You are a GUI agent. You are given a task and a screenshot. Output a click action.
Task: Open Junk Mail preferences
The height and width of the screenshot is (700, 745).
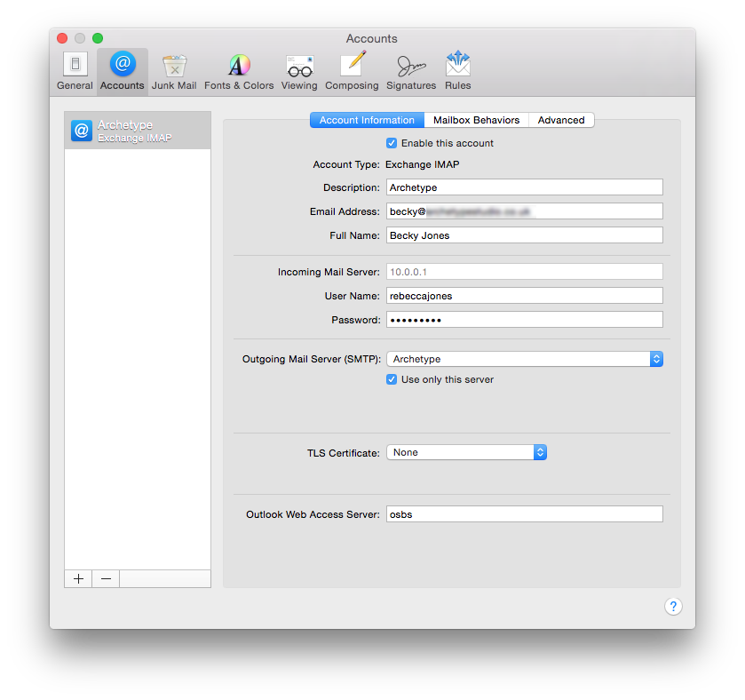pyautogui.click(x=174, y=72)
